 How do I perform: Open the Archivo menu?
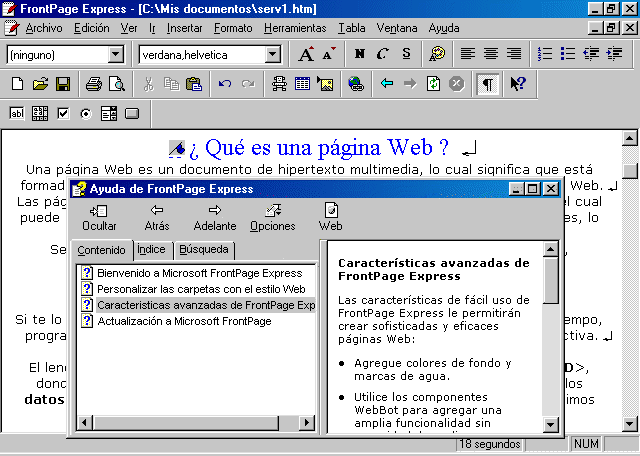[44, 28]
